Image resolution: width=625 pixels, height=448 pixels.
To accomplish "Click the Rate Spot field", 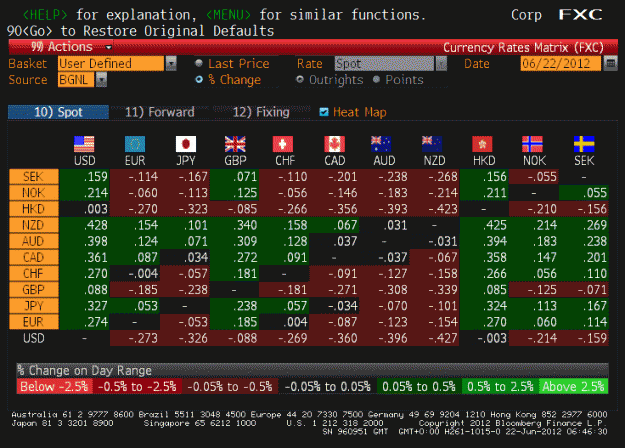I will point(384,64).
